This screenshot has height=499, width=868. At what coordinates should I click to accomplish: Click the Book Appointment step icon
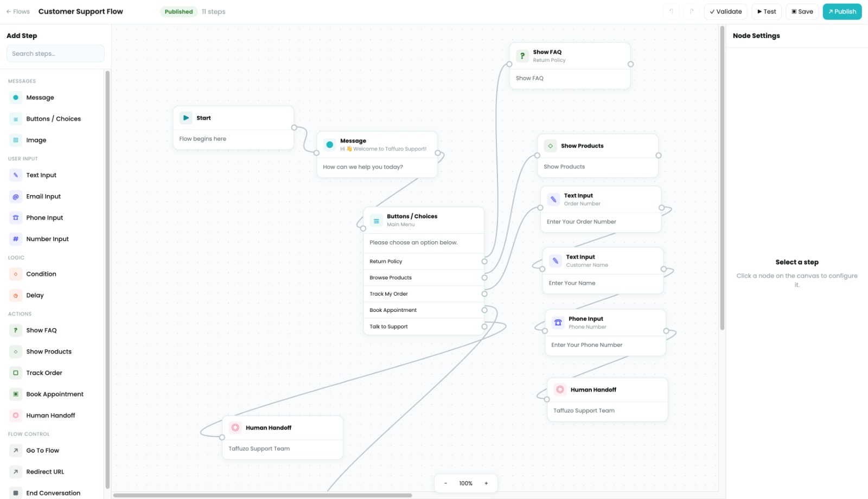coord(16,394)
